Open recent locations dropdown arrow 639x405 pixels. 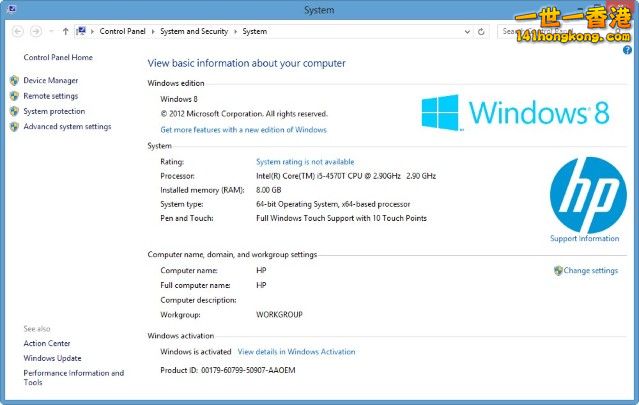click(51, 31)
